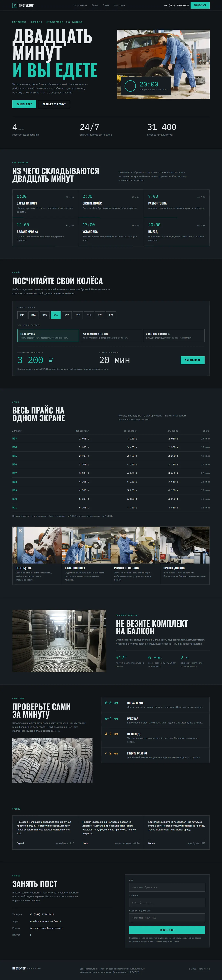Choose the R15 diameter option
Viewport: 222px width, 980px height.
pyautogui.click(x=44, y=315)
